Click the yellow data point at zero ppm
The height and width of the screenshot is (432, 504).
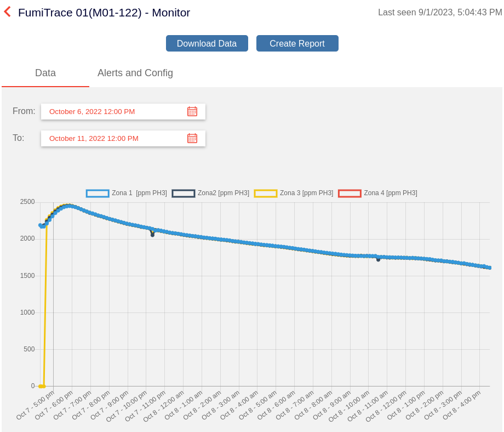42,386
